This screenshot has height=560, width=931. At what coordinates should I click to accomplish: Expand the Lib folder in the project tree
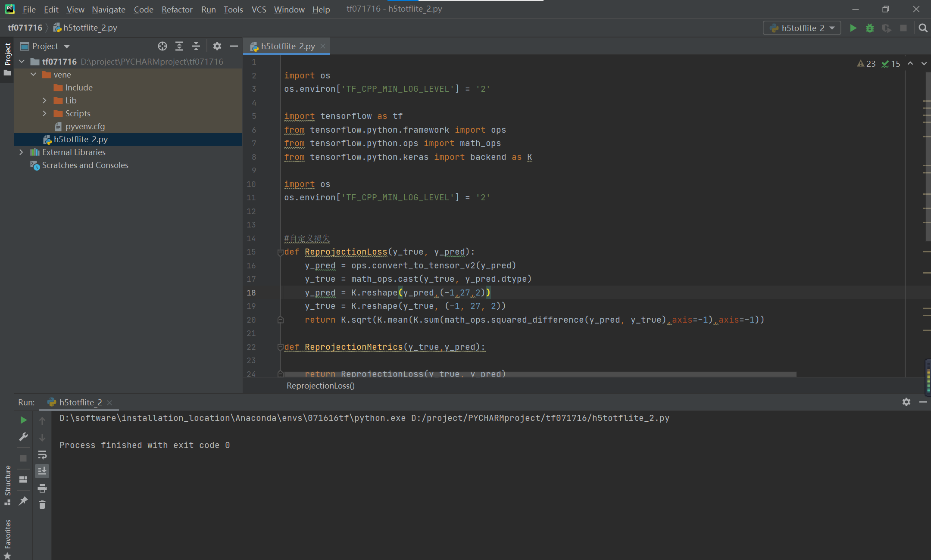pyautogui.click(x=44, y=100)
